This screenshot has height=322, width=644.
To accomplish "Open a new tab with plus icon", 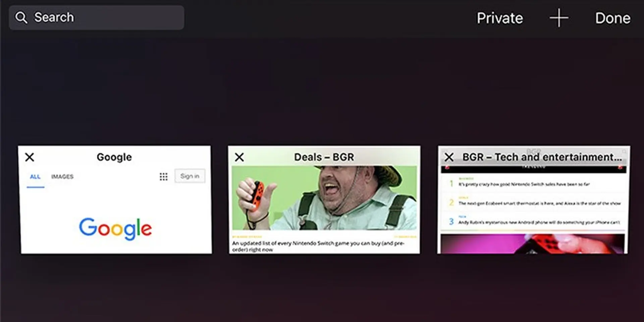I will [x=559, y=18].
